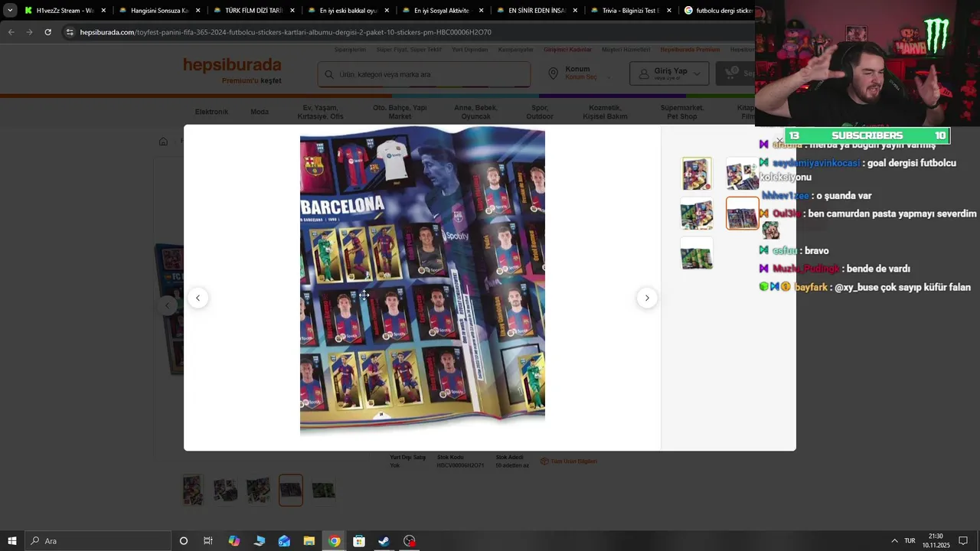The image size is (980, 551).
Task: Click the hepsiburada.com address bar URL
Action: [x=286, y=32]
